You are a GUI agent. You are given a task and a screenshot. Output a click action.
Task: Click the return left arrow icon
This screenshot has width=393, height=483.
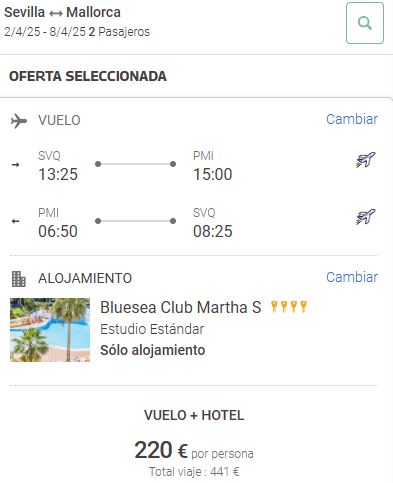pos(15,221)
